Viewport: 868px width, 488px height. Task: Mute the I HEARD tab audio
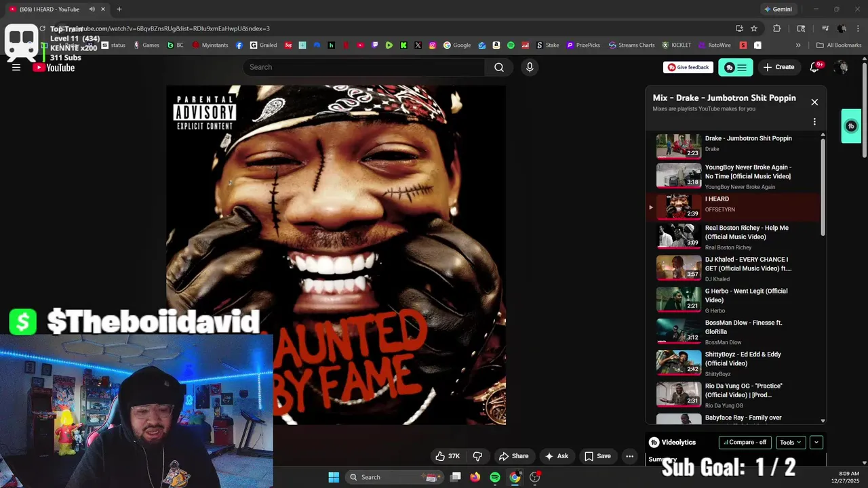pos(92,9)
